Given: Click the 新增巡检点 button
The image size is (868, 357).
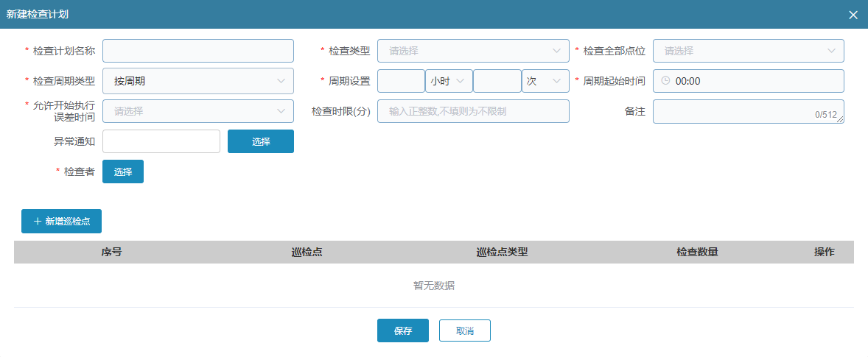Looking at the screenshot, I should pos(61,221).
